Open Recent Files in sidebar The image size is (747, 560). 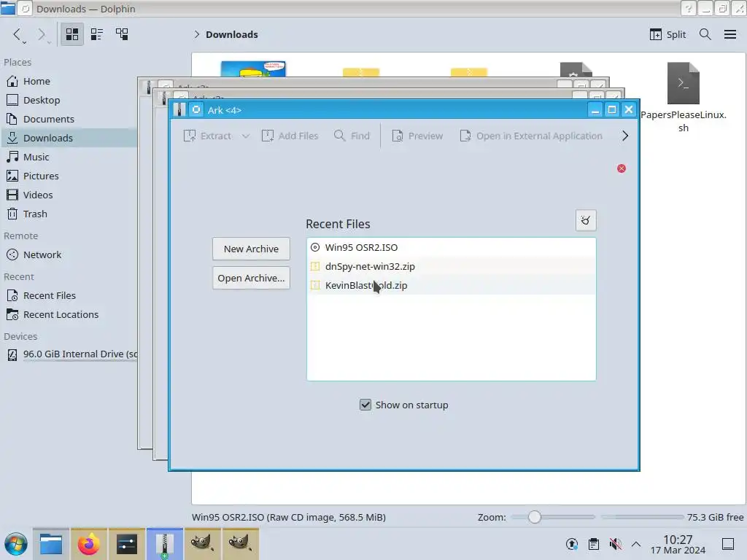click(x=69, y=296)
